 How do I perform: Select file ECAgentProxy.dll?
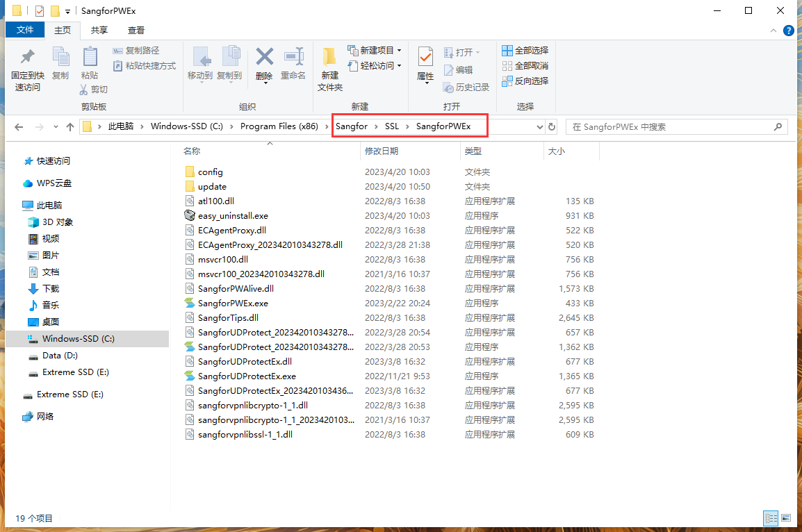pos(231,231)
